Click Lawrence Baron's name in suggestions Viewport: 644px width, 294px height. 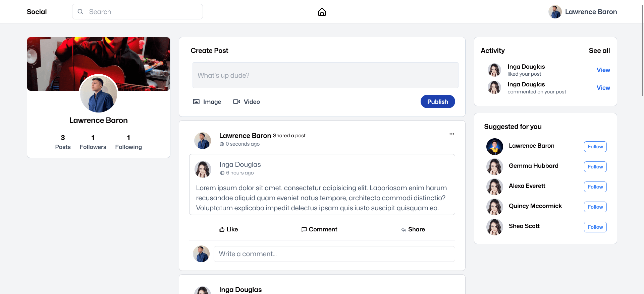(x=532, y=146)
